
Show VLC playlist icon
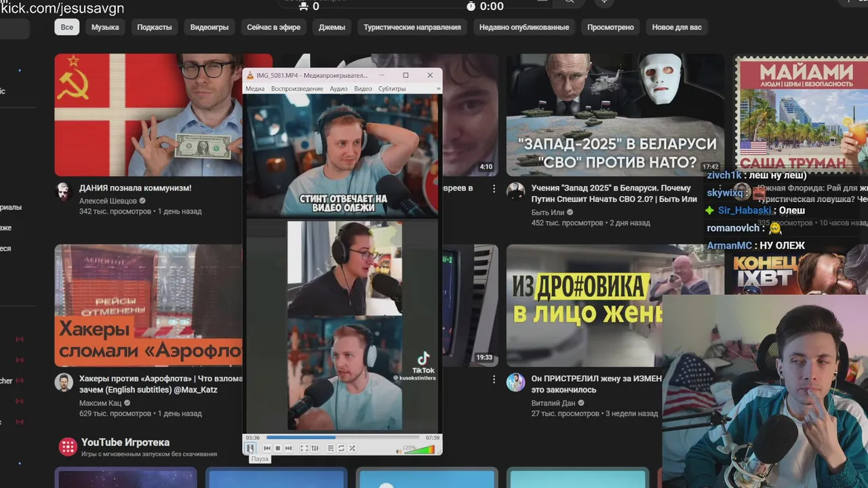[331, 448]
